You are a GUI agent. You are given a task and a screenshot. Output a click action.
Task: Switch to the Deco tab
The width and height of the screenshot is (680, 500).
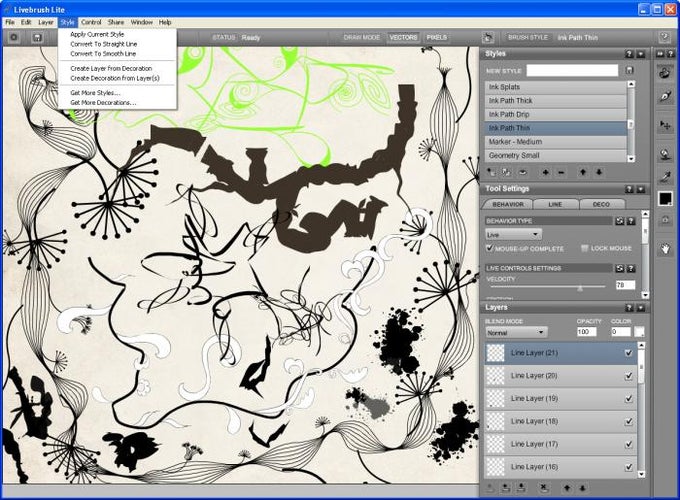pyautogui.click(x=601, y=204)
